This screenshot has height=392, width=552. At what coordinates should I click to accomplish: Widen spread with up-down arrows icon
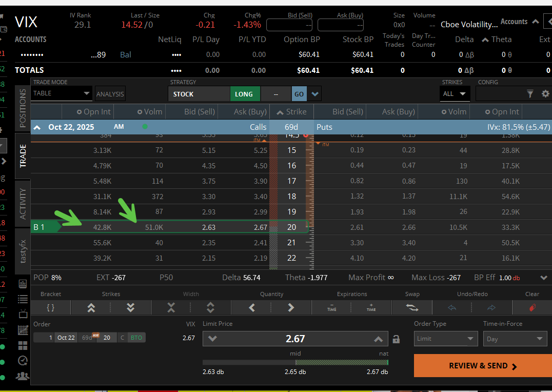click(x=210, y=308)
